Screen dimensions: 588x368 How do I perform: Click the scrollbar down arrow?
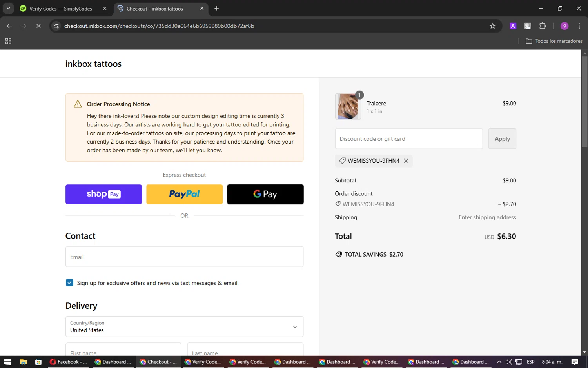(x=584, y=352)
